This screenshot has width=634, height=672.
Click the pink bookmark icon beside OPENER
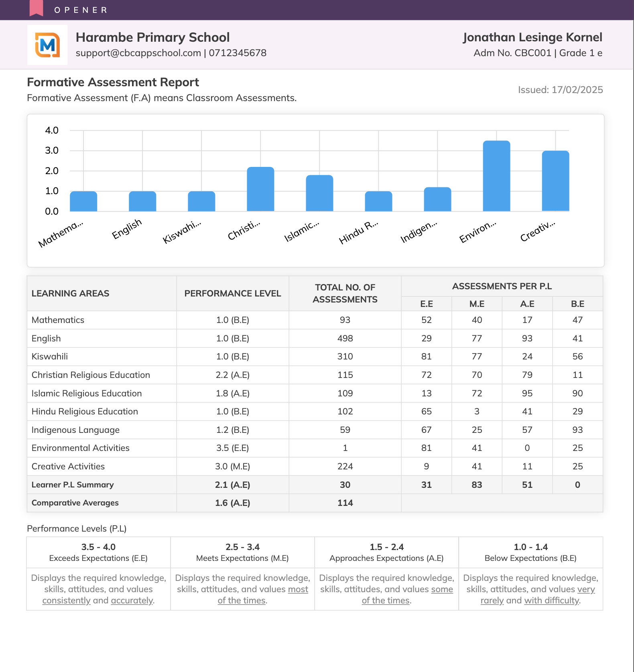[x=36, y=8]
